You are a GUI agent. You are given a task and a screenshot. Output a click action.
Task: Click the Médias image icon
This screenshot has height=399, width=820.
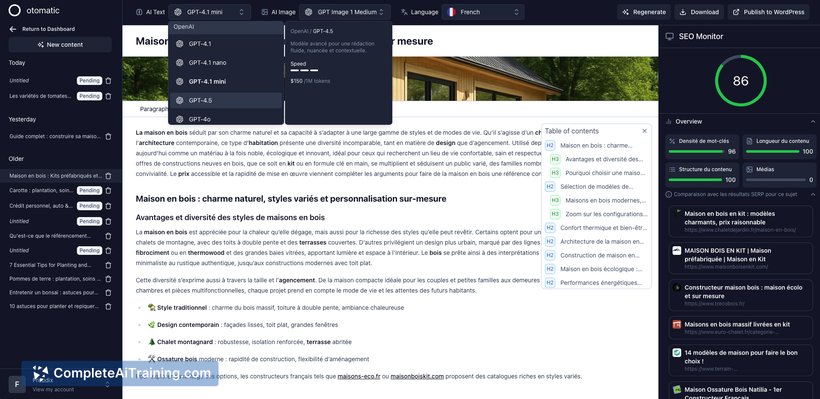pos(749,169)
